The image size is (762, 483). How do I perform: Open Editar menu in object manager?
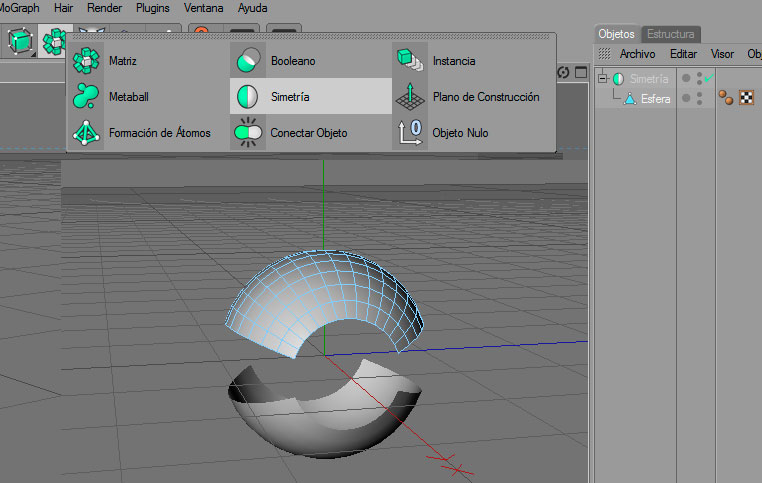pos(683,54)
